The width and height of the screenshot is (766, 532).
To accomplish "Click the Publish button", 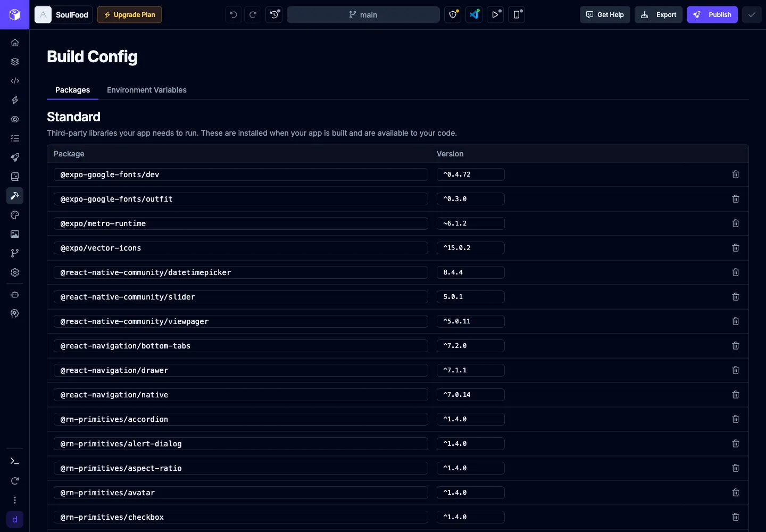I will 712,15.
